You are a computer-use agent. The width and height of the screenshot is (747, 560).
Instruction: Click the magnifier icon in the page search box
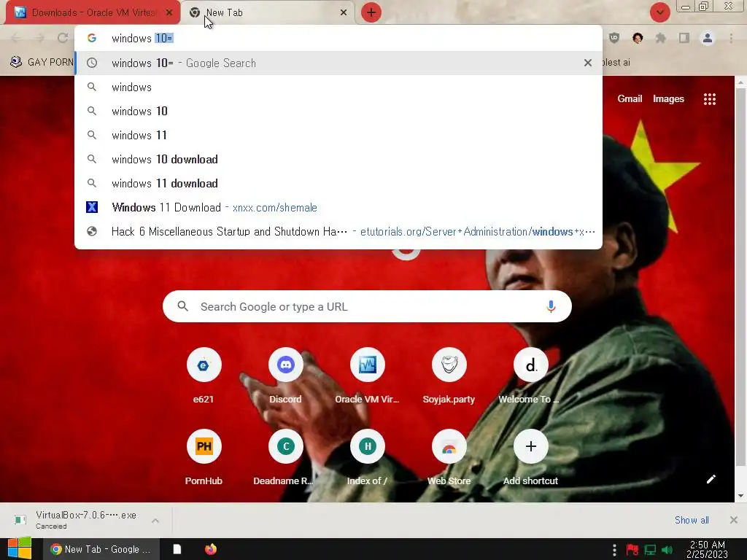(183, 306)
